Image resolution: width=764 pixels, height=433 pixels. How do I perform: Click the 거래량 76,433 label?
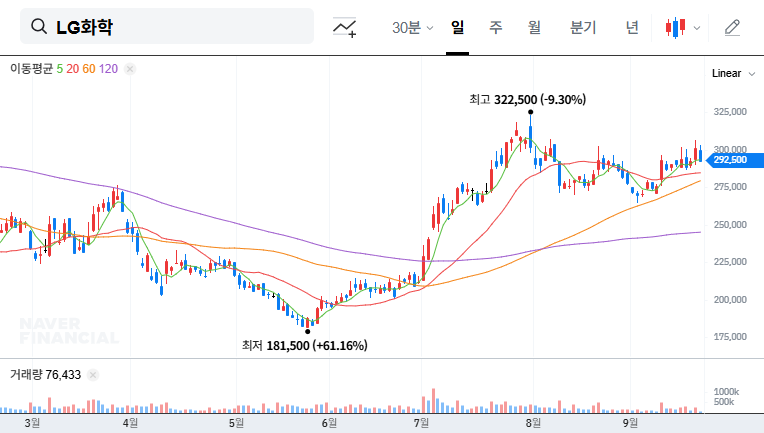45,375
